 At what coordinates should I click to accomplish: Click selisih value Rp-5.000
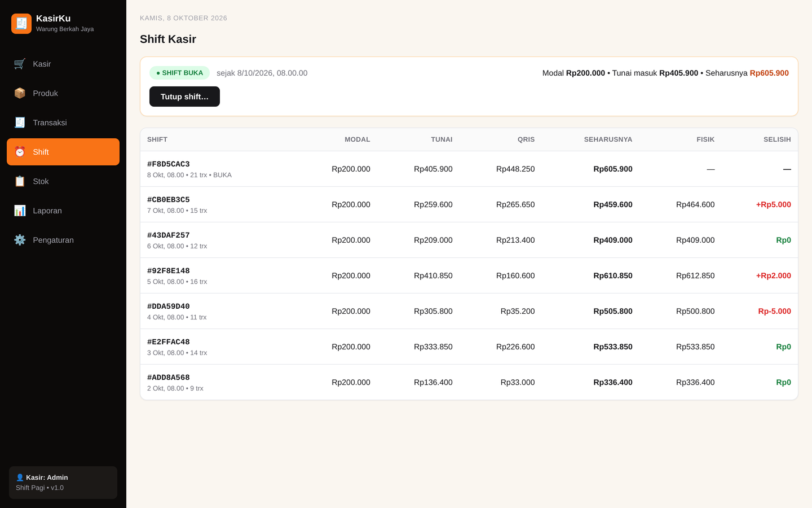click(x=774, y=311)
